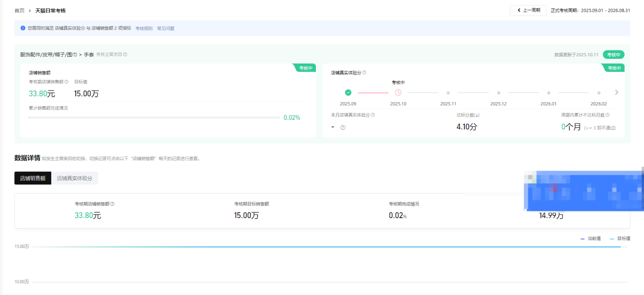Image resolution: width=644 pixels, height=295 pixels.
Task: Select the 2026.01 timeline dot
Action: (x=549, y=92)
